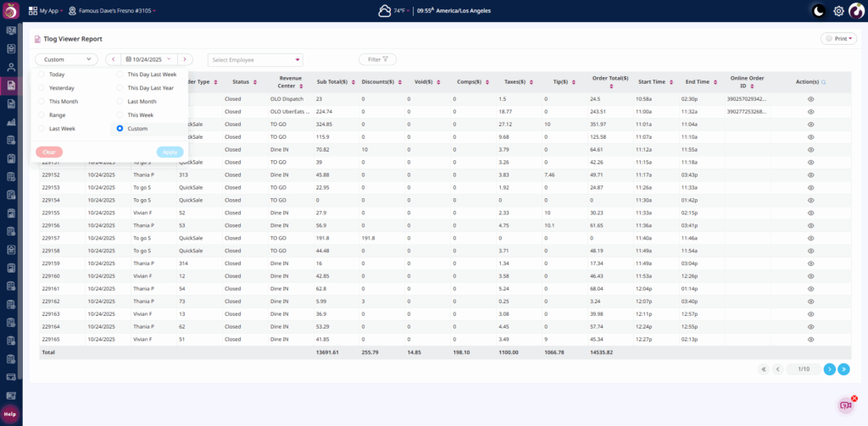Choose the Last Month radio option
The height and width of the screenshot is (426, 868).
[x=120, y=101]
